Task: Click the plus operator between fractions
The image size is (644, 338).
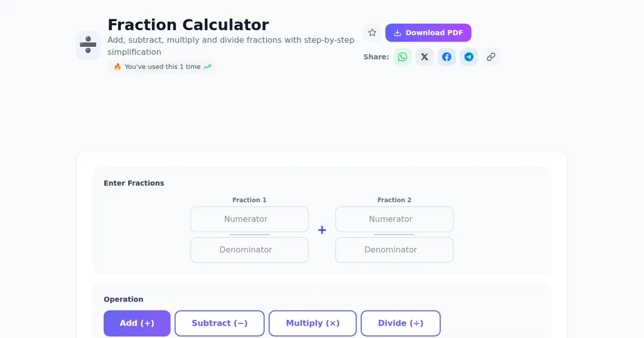Action: (x=322, y=230)
